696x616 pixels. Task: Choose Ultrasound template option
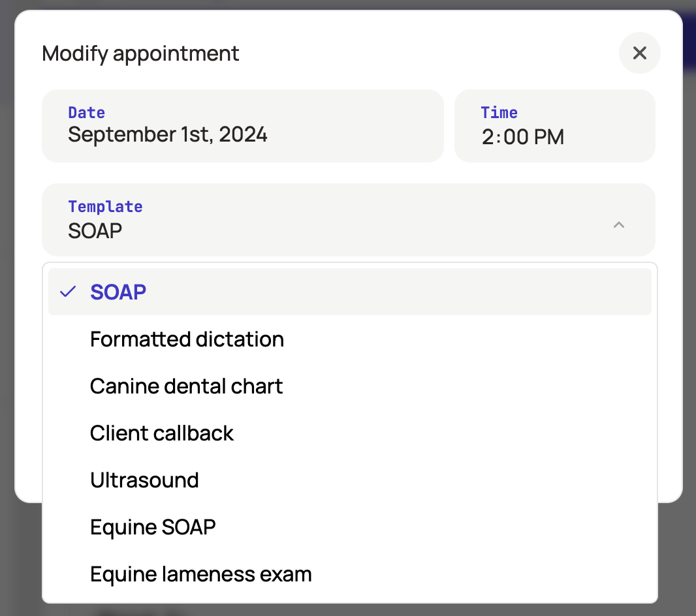350,480
